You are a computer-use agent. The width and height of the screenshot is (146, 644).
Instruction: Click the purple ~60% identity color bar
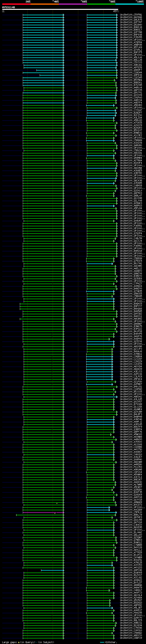pyautogui.click(x=73, y=4)
